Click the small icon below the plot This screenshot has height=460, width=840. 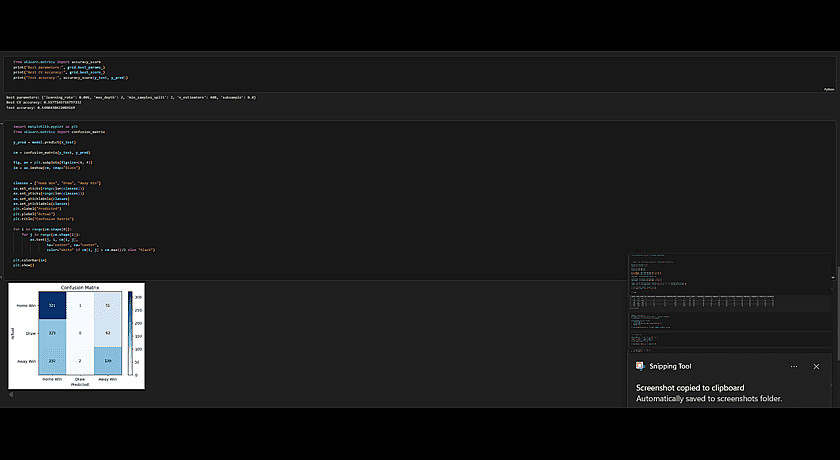click(11, 395)
